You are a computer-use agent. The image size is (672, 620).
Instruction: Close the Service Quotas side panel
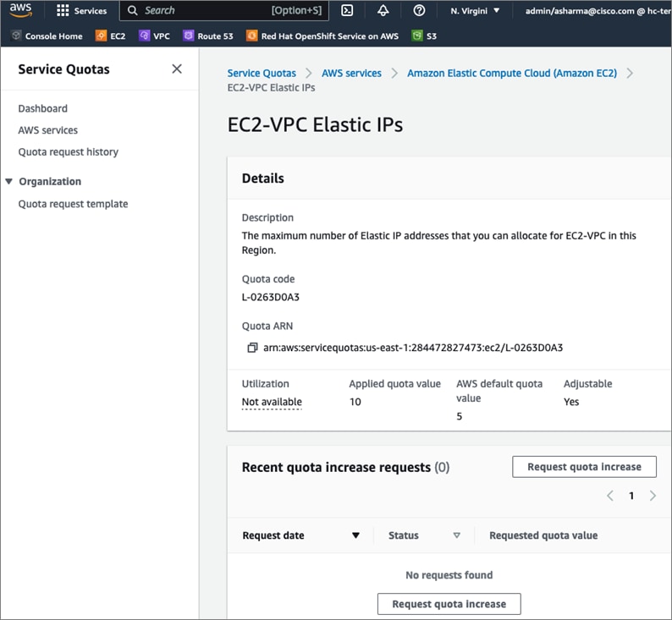pyautogui.click(x=177, y=69)
